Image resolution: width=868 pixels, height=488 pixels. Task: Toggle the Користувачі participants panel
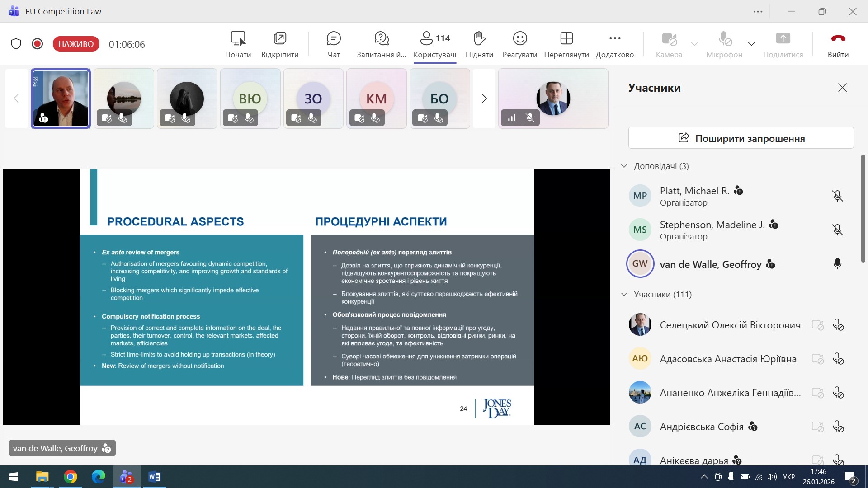tap(434, 44)
